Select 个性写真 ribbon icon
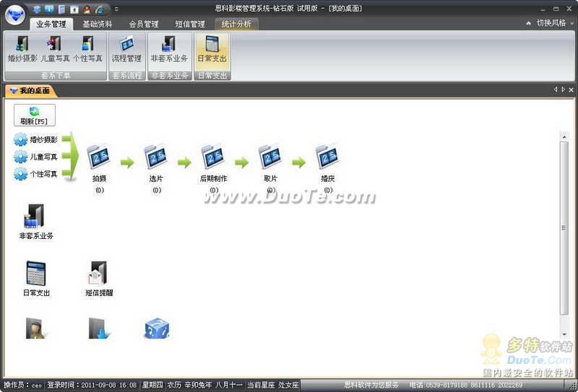The image size is (578, 392). coord(87,48)
